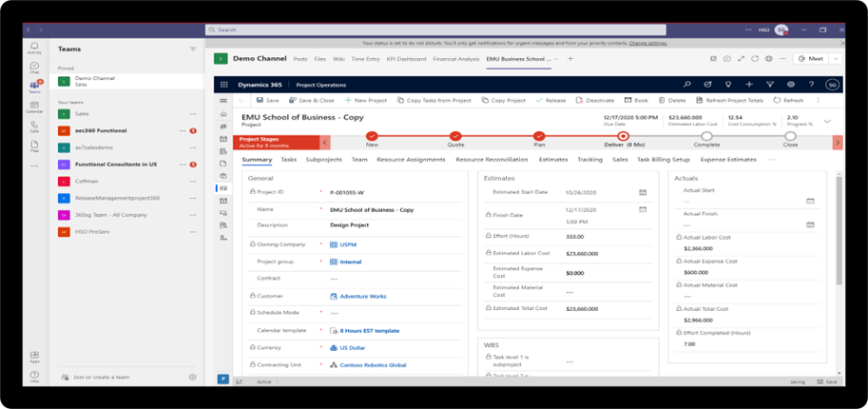Open Dynamics 365 help question mark
The width and height of the screenshot is (868, 409).
811,85
